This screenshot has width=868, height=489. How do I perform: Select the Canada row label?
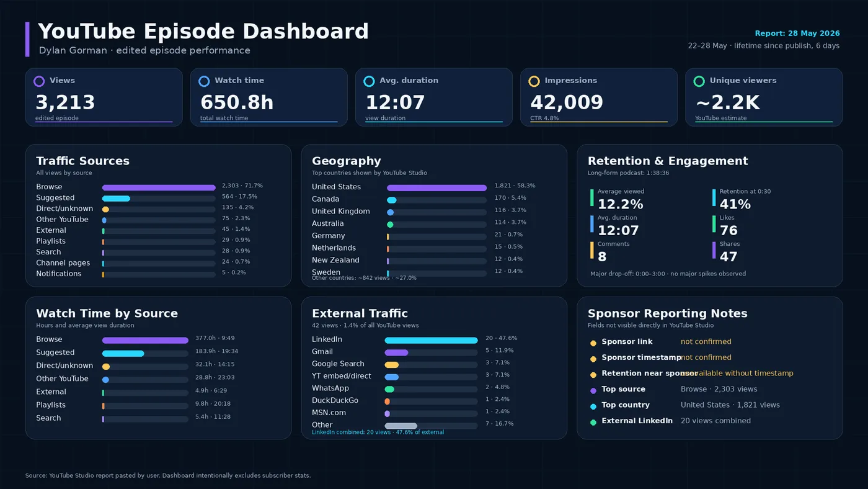pyautogui.click(x=325, y=199)
